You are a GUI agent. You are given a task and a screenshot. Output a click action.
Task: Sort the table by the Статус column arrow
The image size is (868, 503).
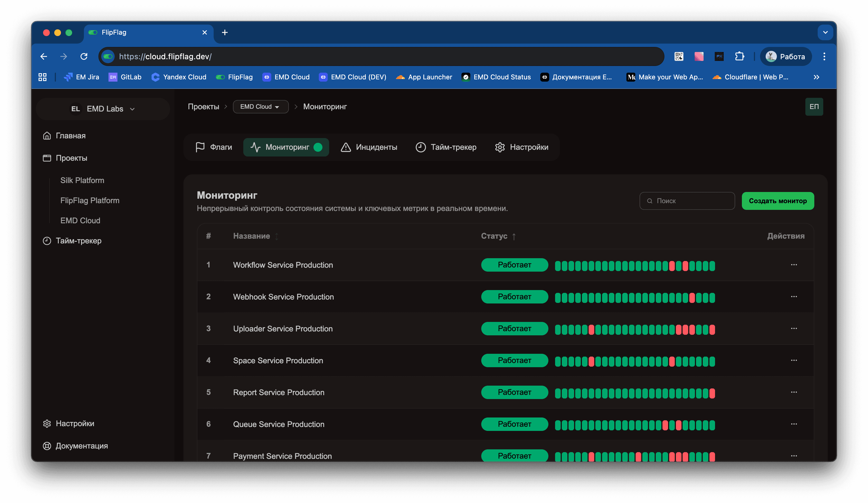pos(514,236)
